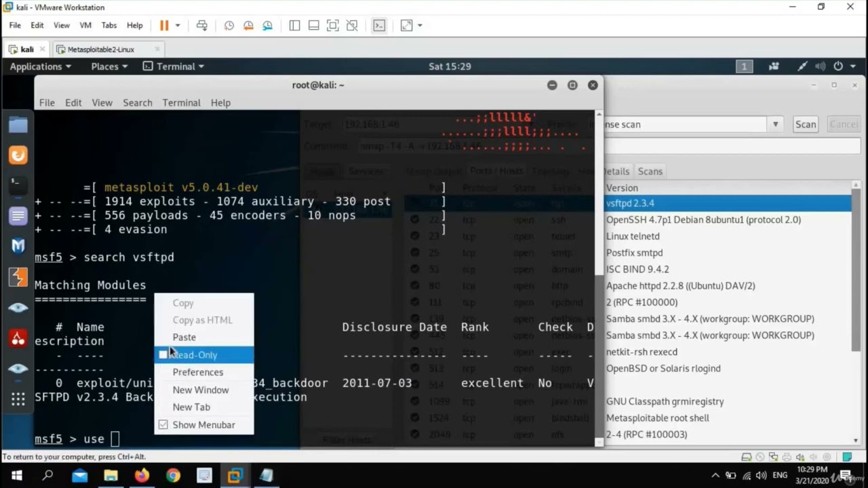Click ENG language indicator in taskbar
Screen dimensions: 868x488
tap(780, 475)
